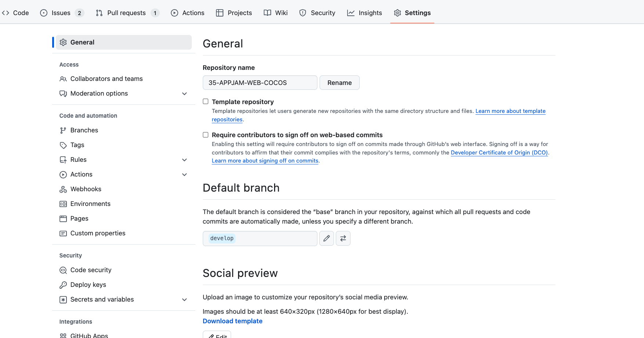Rename default branch with pencil icon
The height and width of the screenshot is (338, 644).
[327, 238]
